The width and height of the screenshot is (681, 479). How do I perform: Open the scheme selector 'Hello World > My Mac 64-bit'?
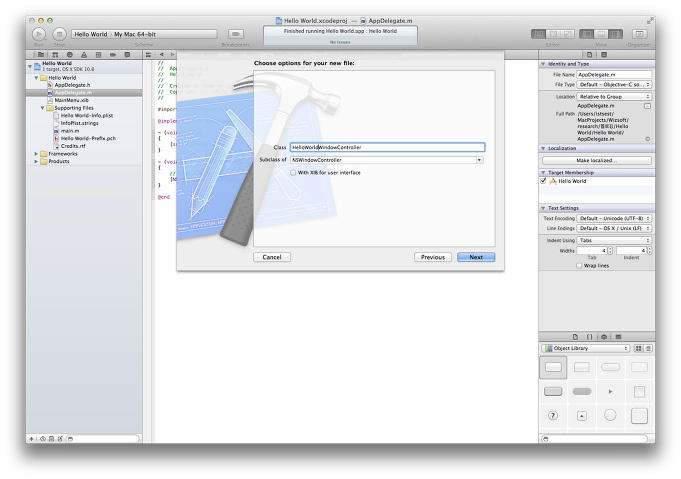coord(144,34)
